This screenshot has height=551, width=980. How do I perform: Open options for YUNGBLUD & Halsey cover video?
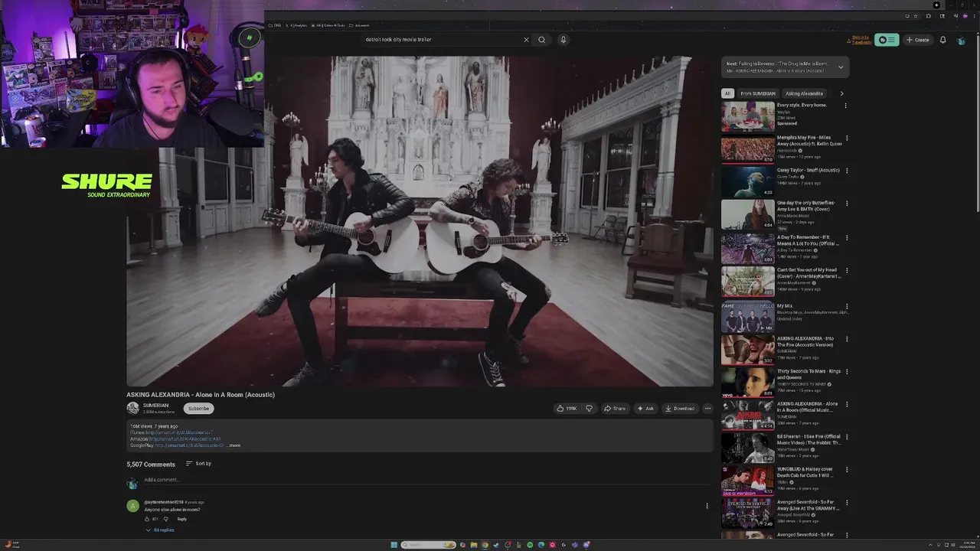846,470
